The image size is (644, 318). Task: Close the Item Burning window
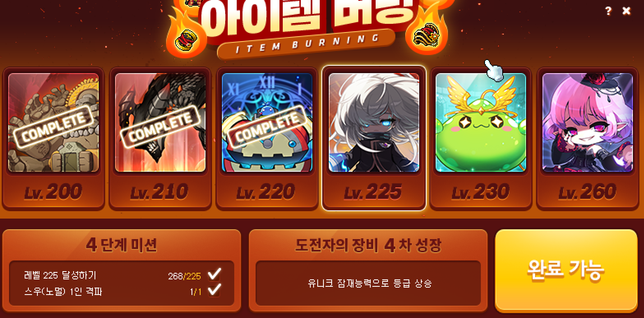coord(626,11)
